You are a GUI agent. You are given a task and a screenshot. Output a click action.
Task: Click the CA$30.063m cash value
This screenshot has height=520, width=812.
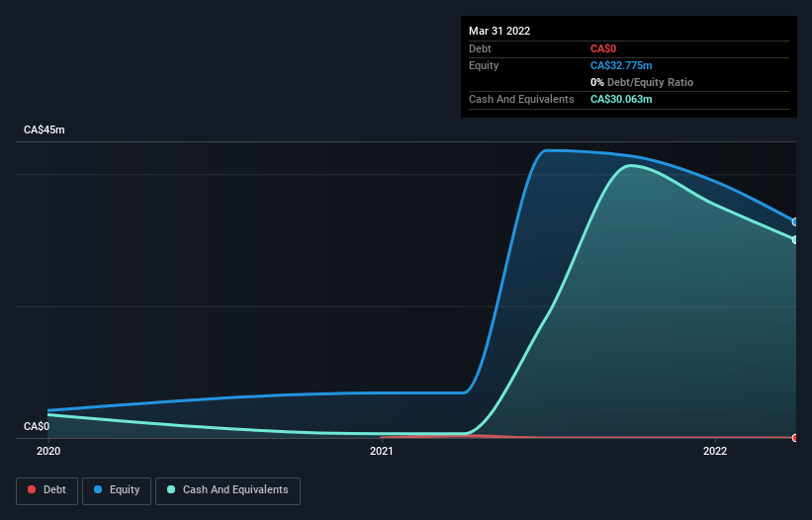tap(621, 99)
